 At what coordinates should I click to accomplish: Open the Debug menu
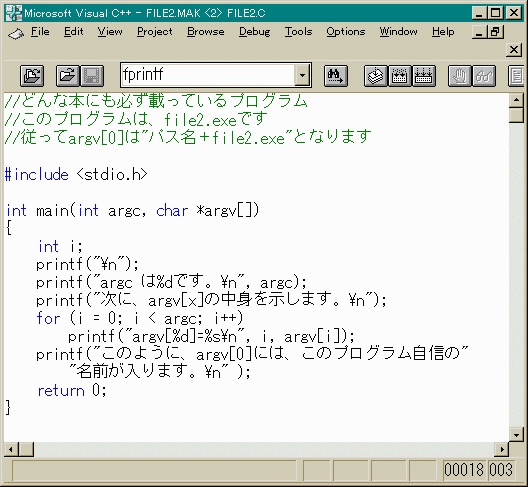255,32
